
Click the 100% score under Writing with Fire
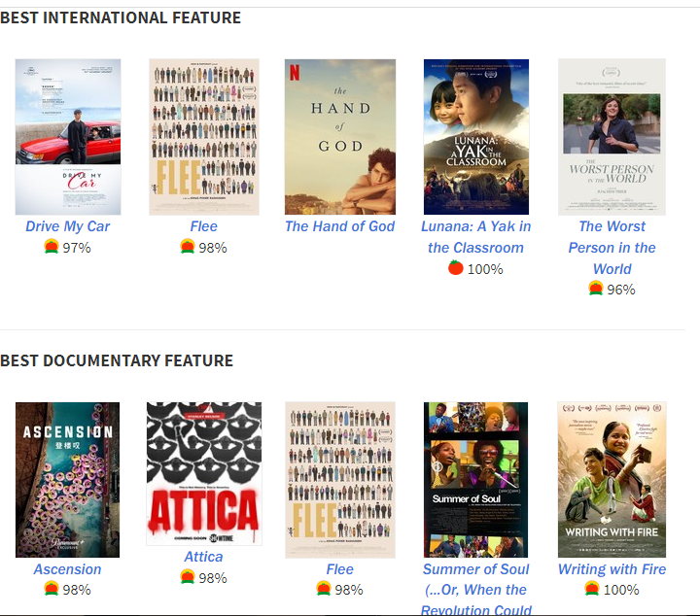[621, 590]
